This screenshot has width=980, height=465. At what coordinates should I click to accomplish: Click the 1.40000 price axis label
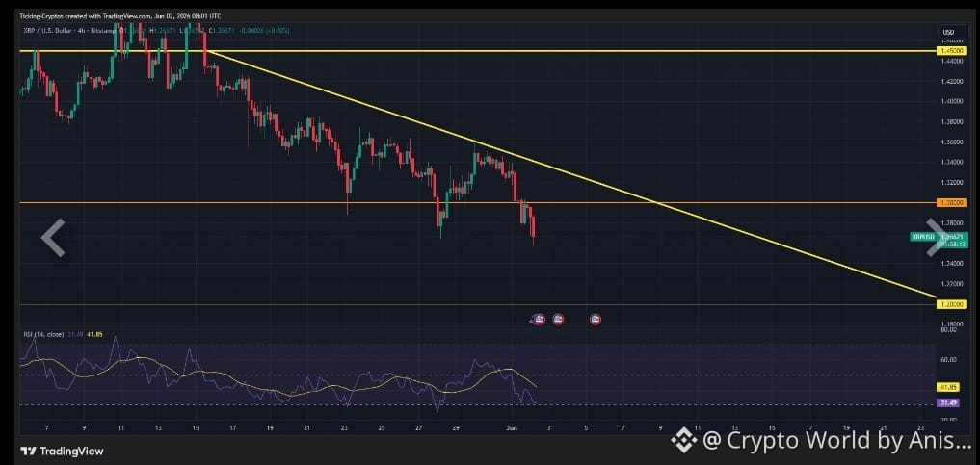(953, 101)
